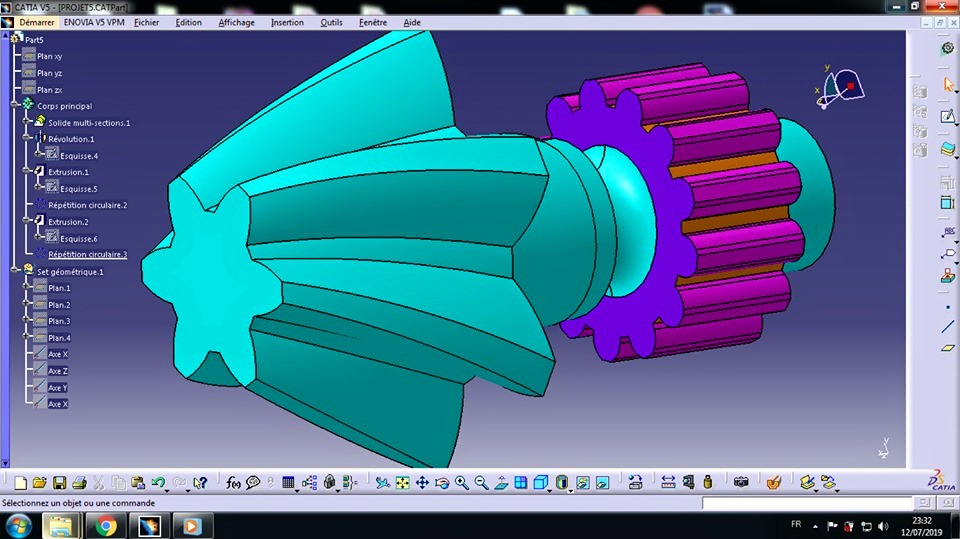This screenshot has height=539, width=960.
Task: Paste using the clipboard icon
Action: [138, 483]
